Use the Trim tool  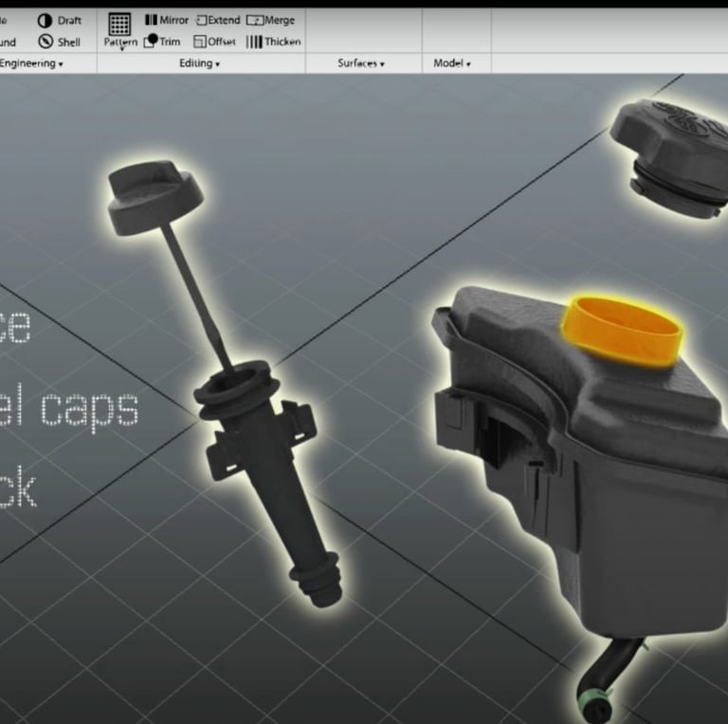161,41
